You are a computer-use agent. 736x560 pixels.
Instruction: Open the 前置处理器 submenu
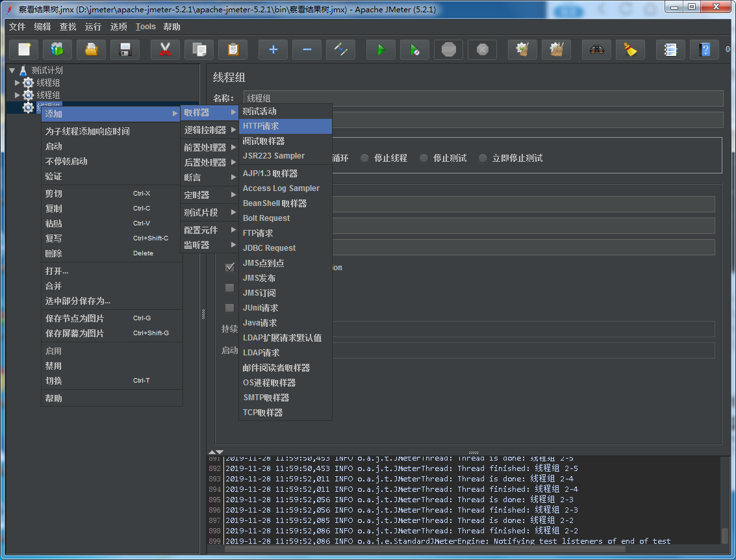[x=209, y=147]
